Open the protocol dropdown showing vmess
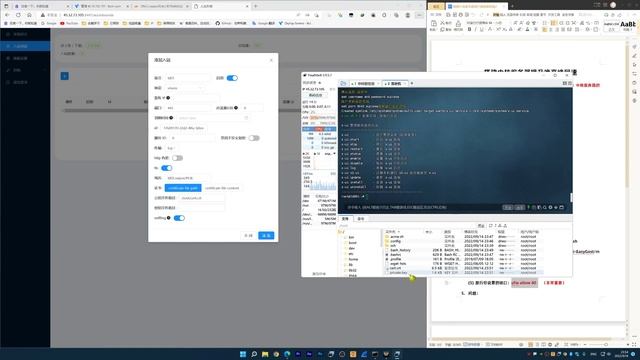Screen dimensions: 640x360 pyautogui.click(x=184, y=88)
